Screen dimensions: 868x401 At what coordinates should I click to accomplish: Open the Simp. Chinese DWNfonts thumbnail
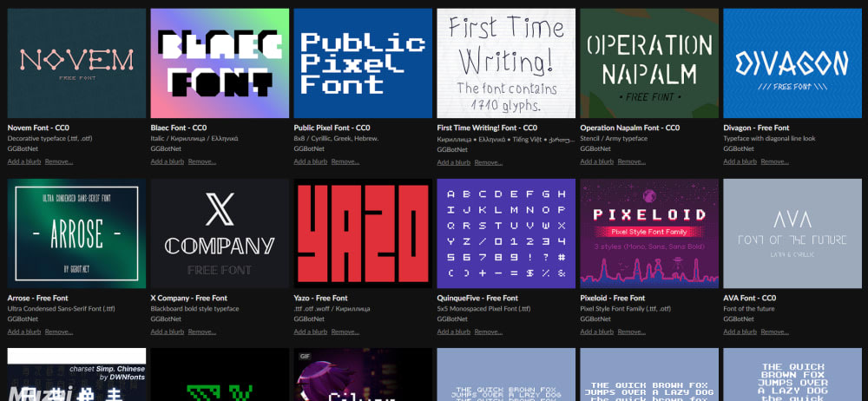click(x=76, y=374)
